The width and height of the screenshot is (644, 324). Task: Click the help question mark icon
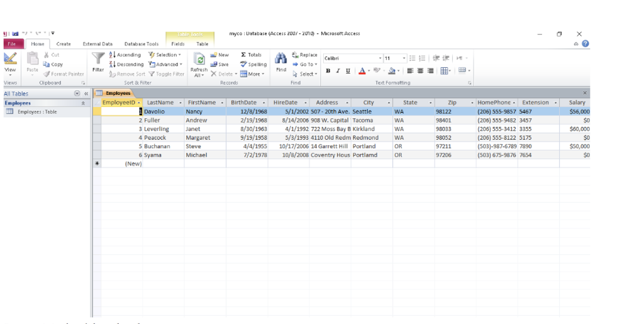pos(586,43)
